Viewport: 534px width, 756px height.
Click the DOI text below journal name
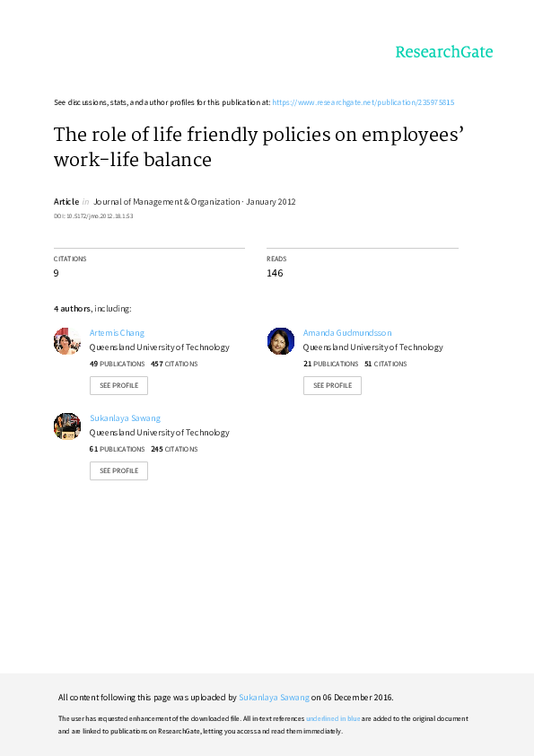(93, 216)
